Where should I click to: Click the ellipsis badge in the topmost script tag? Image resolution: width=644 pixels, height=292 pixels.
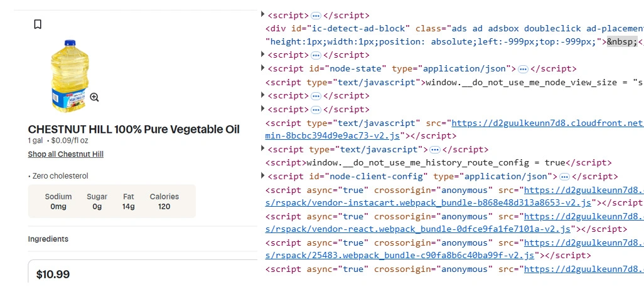tap(316, 16)
